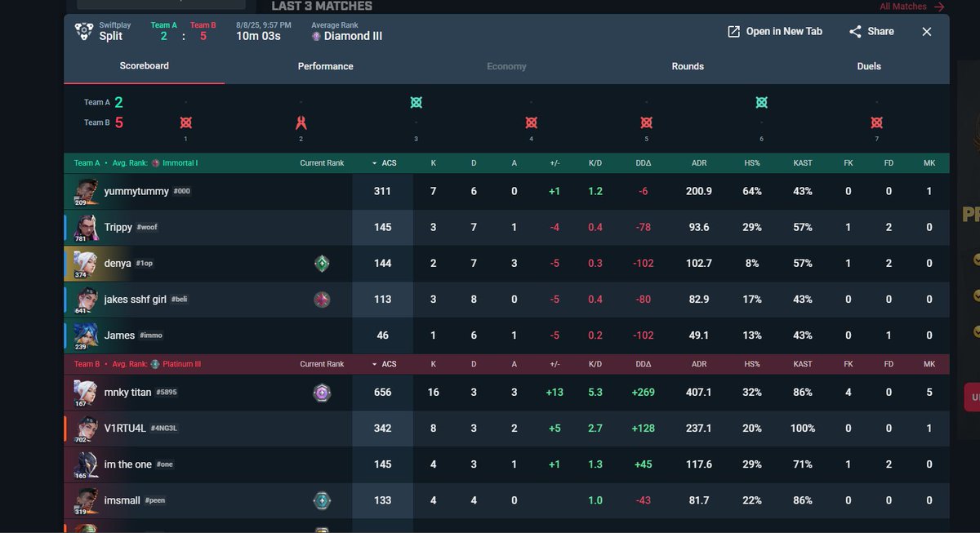Switch to the Economy tab
The height and width of the screenshot is (533, 980).
(506, 66)
